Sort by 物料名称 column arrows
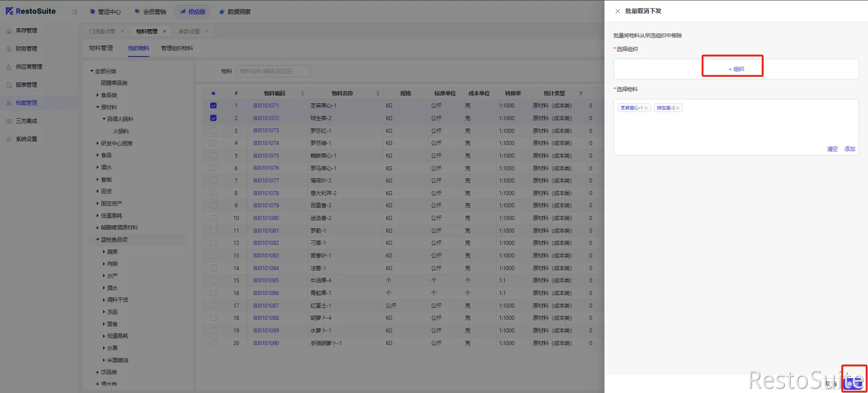This screenshot has width=868, height=393. (378, 94)
